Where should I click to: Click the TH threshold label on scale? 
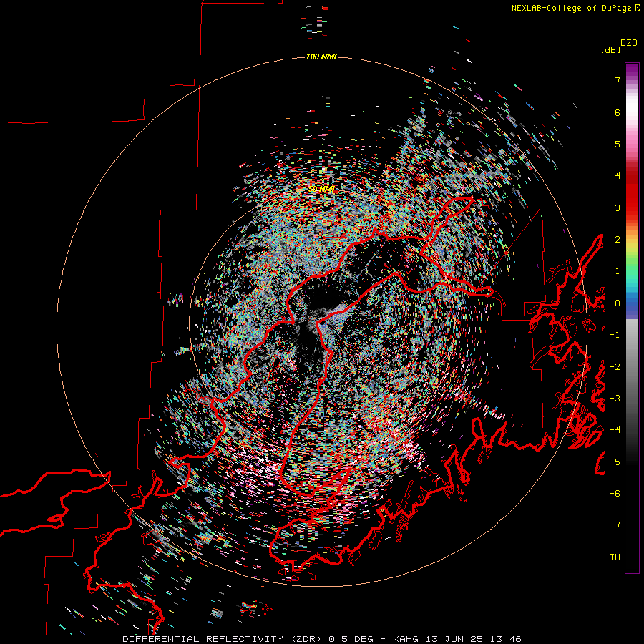(x=615, y=557)
